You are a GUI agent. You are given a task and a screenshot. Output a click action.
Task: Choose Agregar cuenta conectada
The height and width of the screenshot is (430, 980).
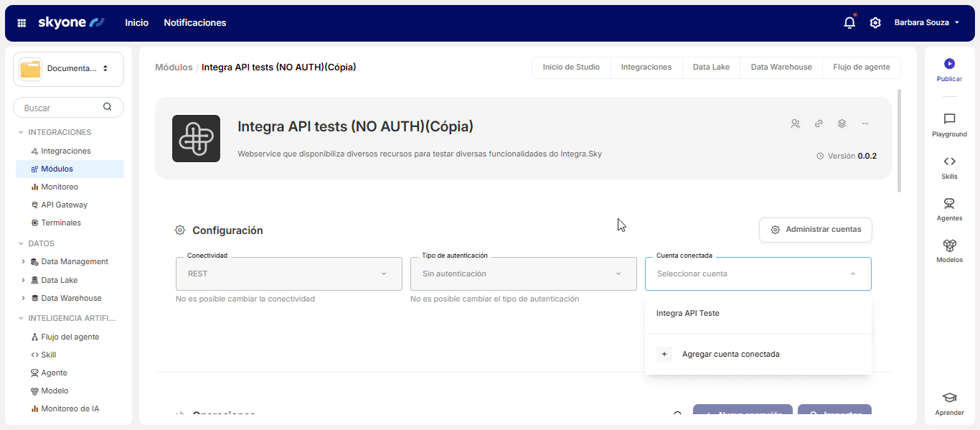730,354
